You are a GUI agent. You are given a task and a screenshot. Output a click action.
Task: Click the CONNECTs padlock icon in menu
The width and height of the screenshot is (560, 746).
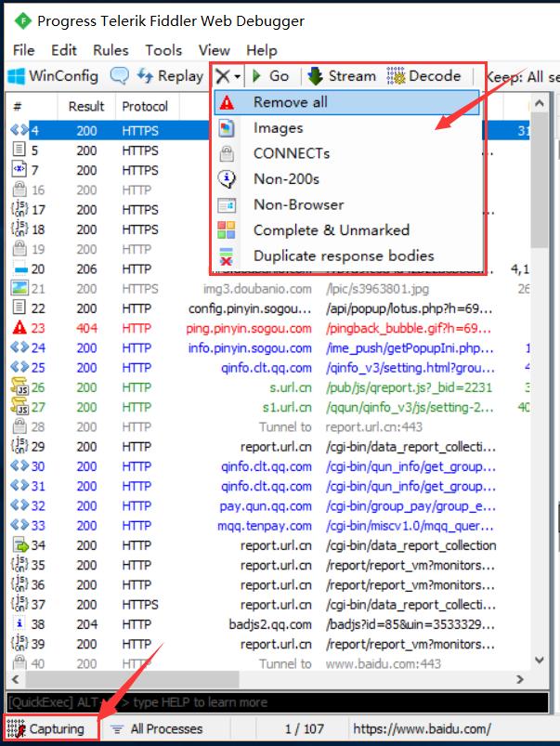point(227,153)
